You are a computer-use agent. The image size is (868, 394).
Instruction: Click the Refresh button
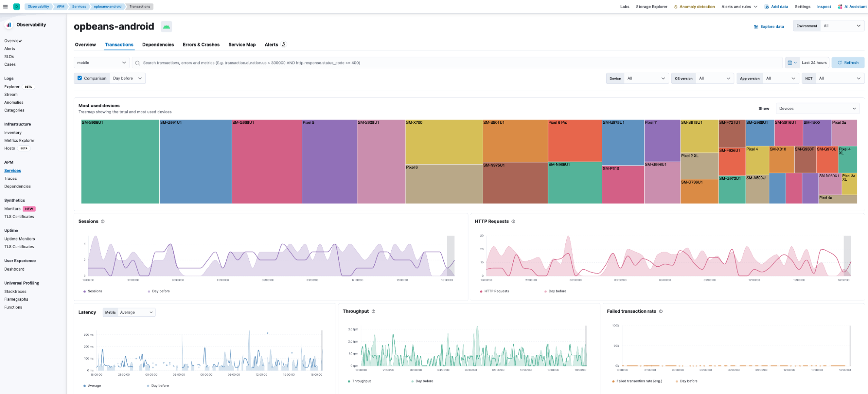click(x=848, y=63)
